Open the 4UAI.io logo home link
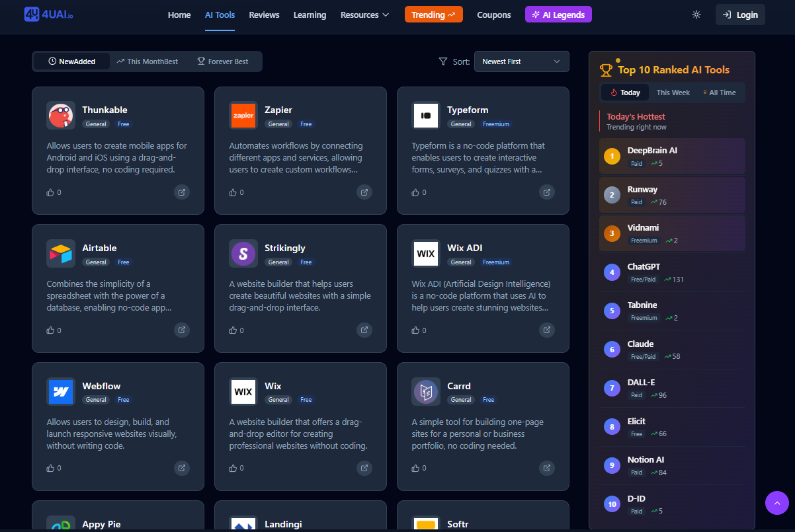This screenshot has width=795, height=532. coord(48,15)
